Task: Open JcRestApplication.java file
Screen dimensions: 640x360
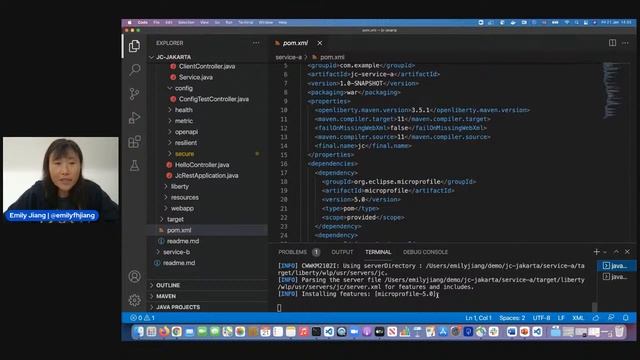Action: click(x=207, y=176)
